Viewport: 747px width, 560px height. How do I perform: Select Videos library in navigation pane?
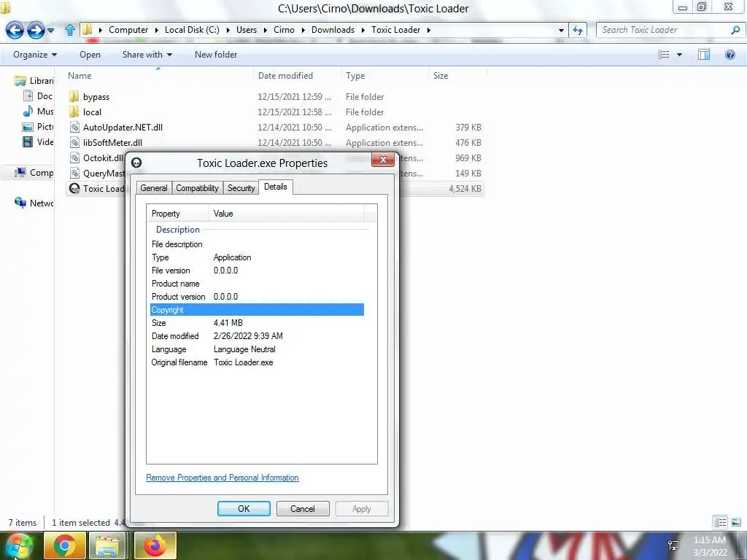[x=38, y=142]
